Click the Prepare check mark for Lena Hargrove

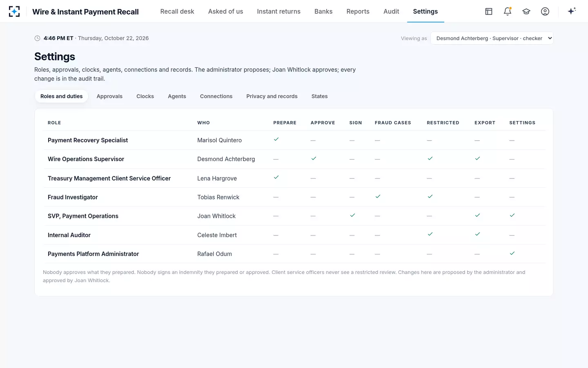click(276, 177)
